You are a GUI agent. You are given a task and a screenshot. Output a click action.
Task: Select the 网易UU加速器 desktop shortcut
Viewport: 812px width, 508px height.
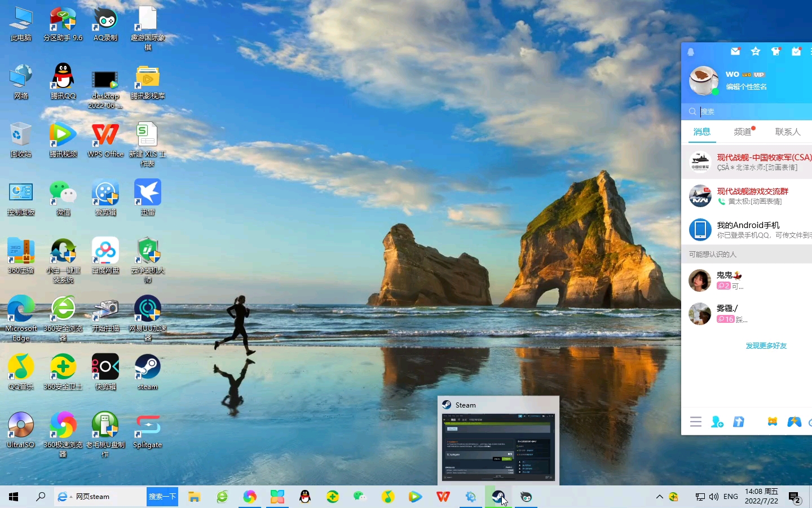[x=148, y=319]
